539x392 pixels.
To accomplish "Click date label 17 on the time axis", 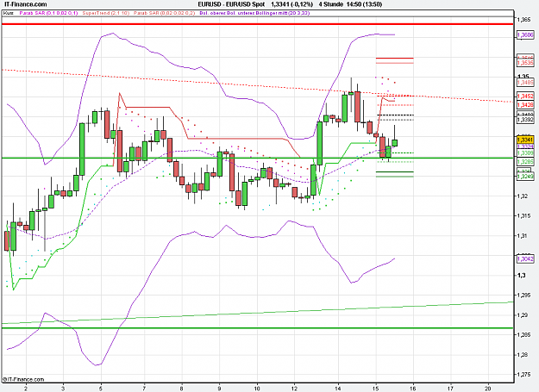I will 450,389.
